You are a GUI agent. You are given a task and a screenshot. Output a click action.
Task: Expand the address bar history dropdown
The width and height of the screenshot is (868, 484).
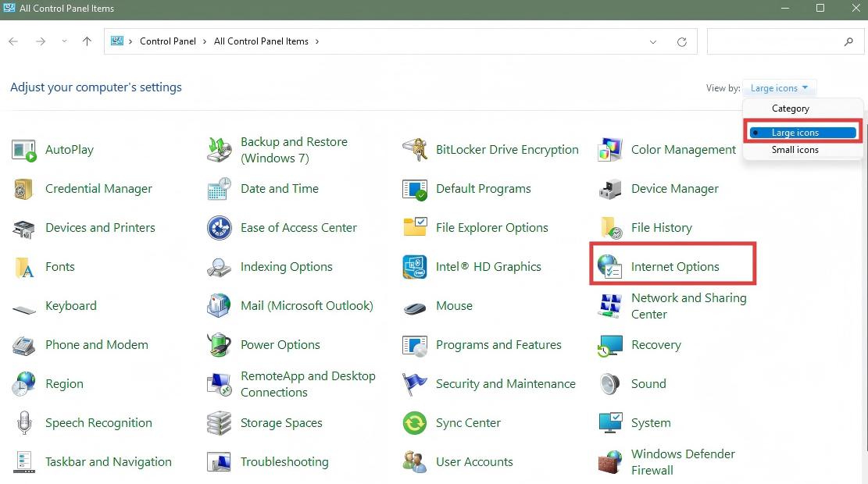[654, 41]
